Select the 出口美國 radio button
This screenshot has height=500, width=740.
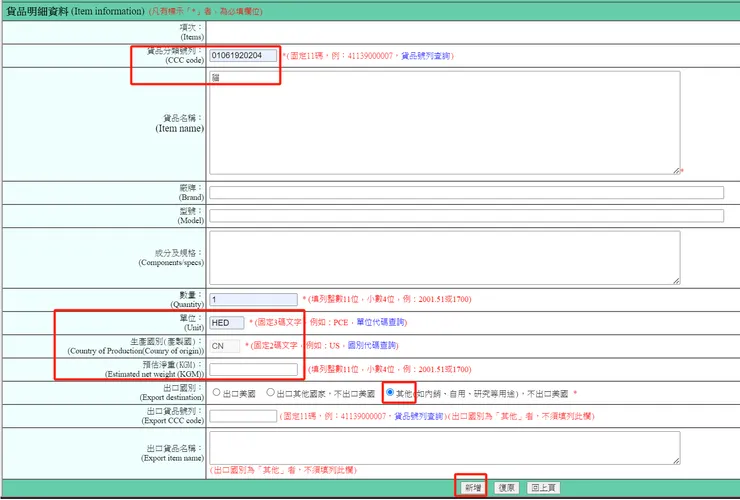tap(216, 392)
